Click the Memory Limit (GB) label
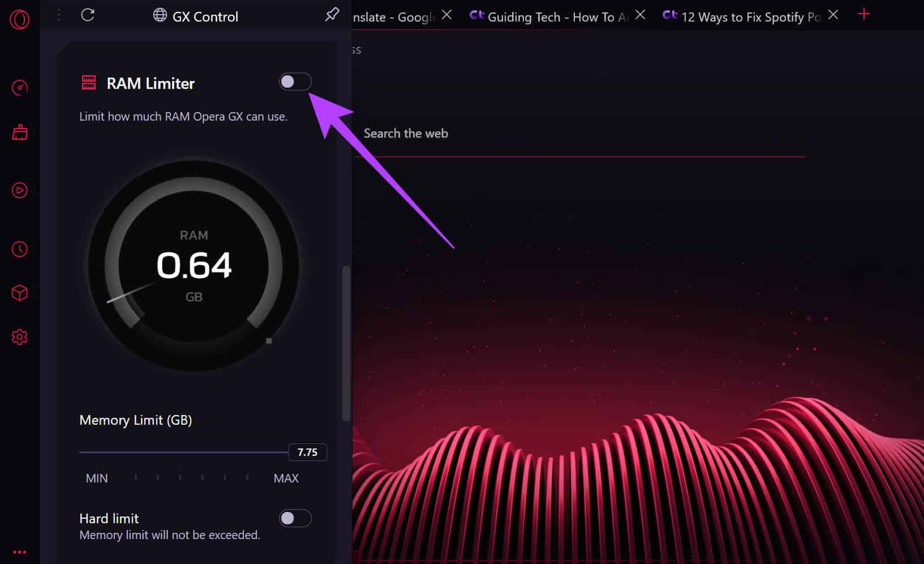Screen dimensions: 924x564 [x=136, y=420]
